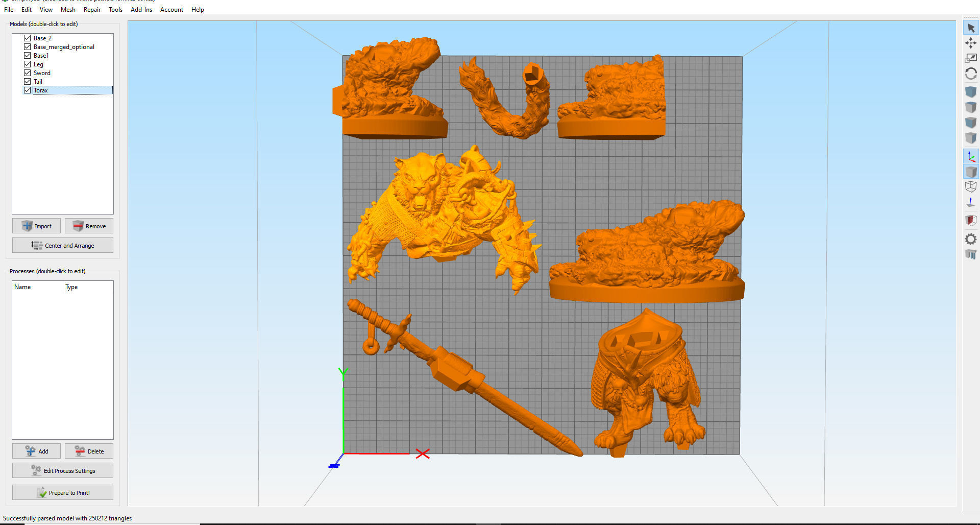Open the Tools menu

coord(115,10)
